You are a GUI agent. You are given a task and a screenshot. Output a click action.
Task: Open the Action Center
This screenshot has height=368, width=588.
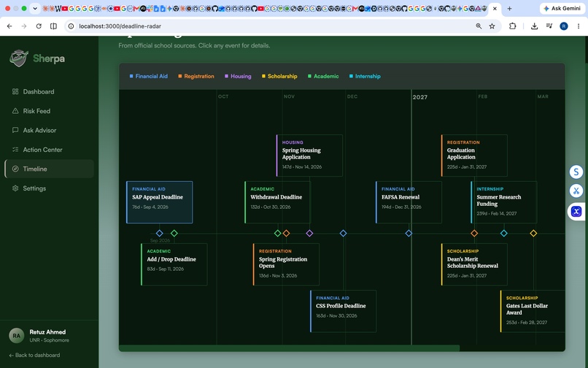click(49, 150)
